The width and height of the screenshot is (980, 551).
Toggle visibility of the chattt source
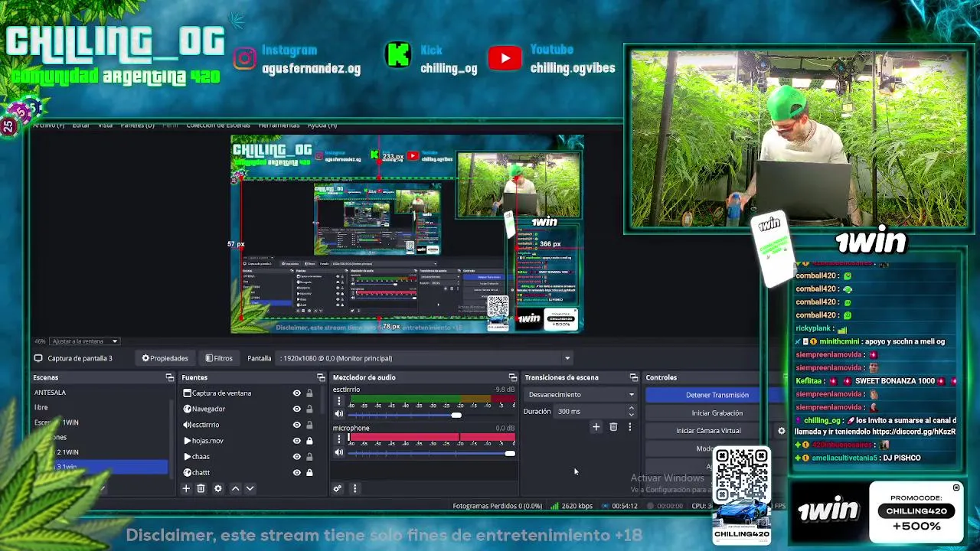click(297, 472)
